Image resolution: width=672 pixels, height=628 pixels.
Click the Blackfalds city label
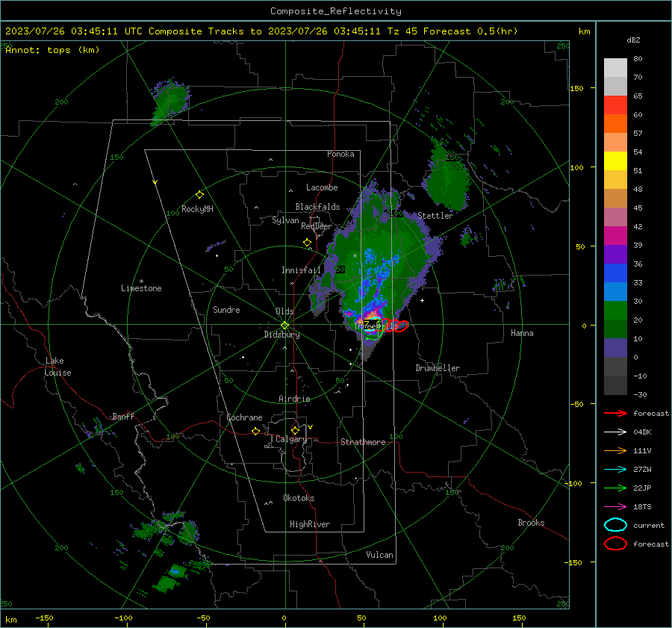[x=317, y=207]
